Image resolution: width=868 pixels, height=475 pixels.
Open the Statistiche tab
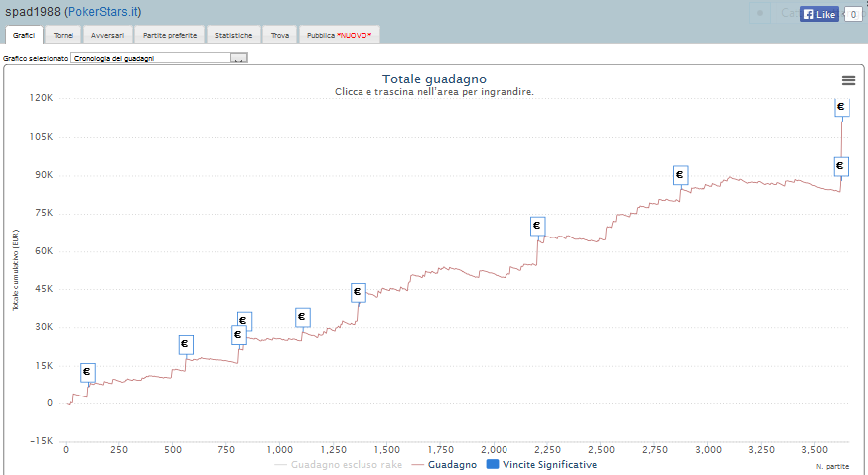233,35
